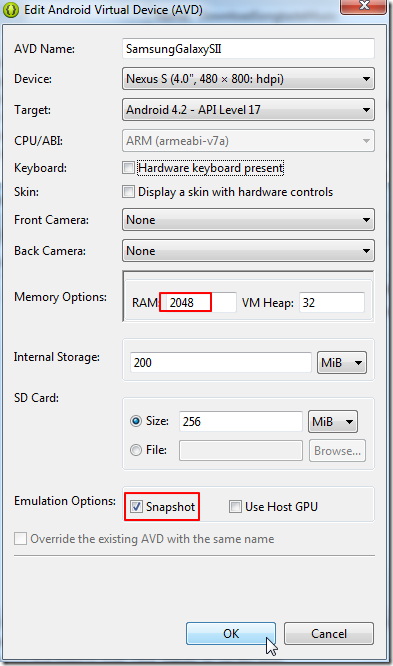393x666 pixels.
Task: Click the RAM field containing 2048
Action: pos(198,302)
